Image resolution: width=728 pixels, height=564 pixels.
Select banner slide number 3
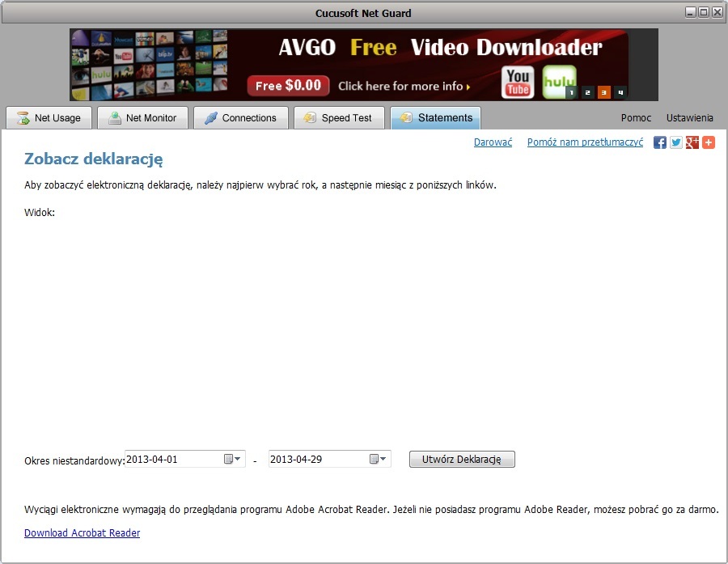coord(603,92)
